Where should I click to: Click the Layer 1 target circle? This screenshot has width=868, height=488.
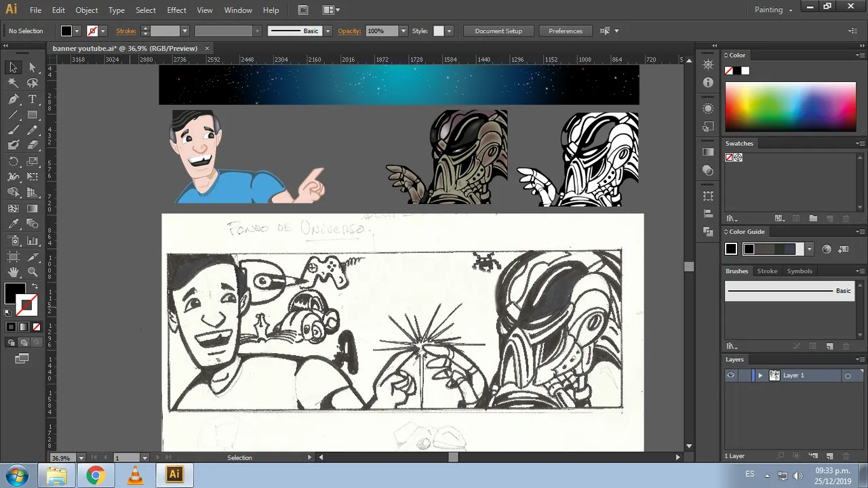(x=848, y=375)
